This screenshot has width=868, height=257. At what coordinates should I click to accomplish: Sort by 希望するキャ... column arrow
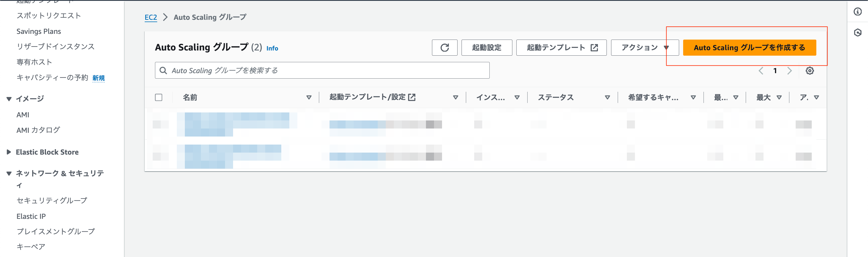[x=693, y=97]
